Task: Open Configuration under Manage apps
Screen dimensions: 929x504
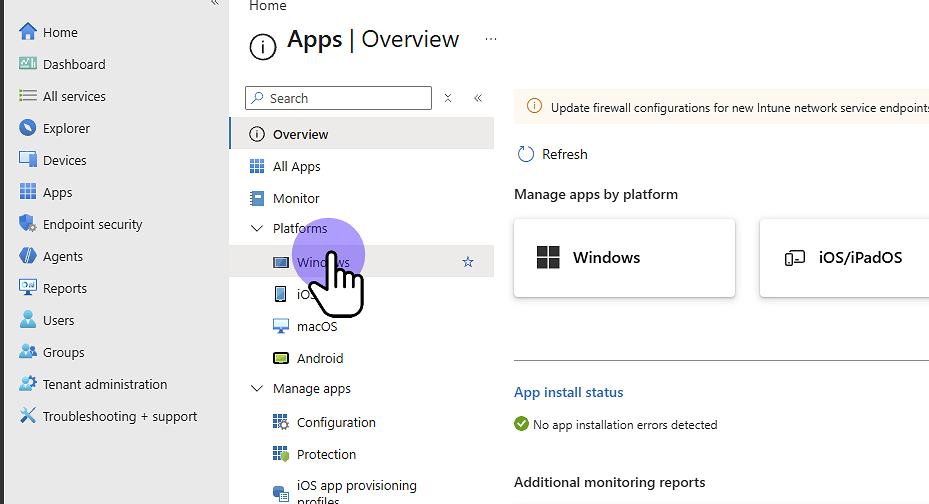Action: (362, 422)
